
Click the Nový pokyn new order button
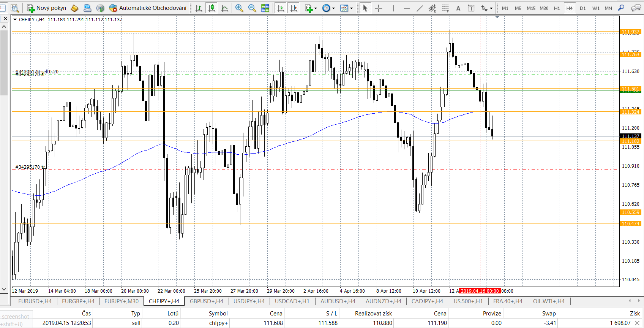[x=46, y=8]
